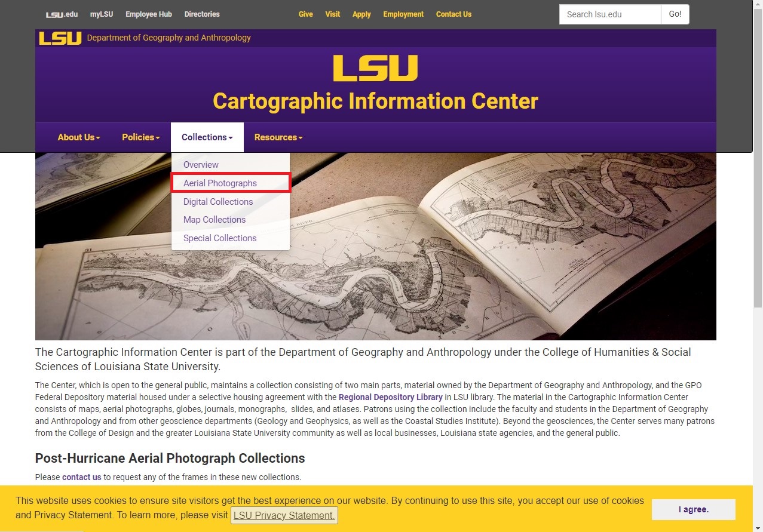
Task: Select Overview from Collections menu
Action: click(x=201, y=165)
